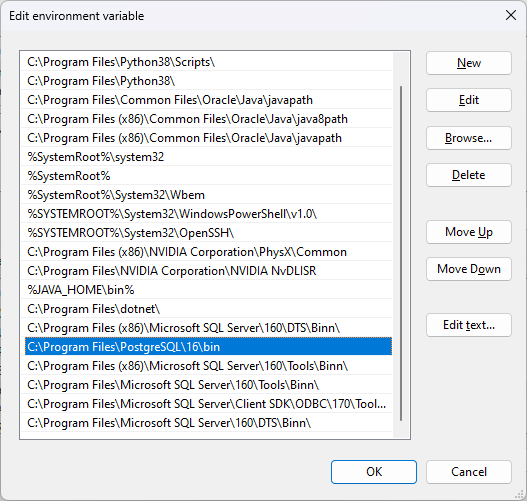Select the WindowsPowerShell\v1.0\ entry
The width and height of the screenshot is (527, 501).
point(208,214)
